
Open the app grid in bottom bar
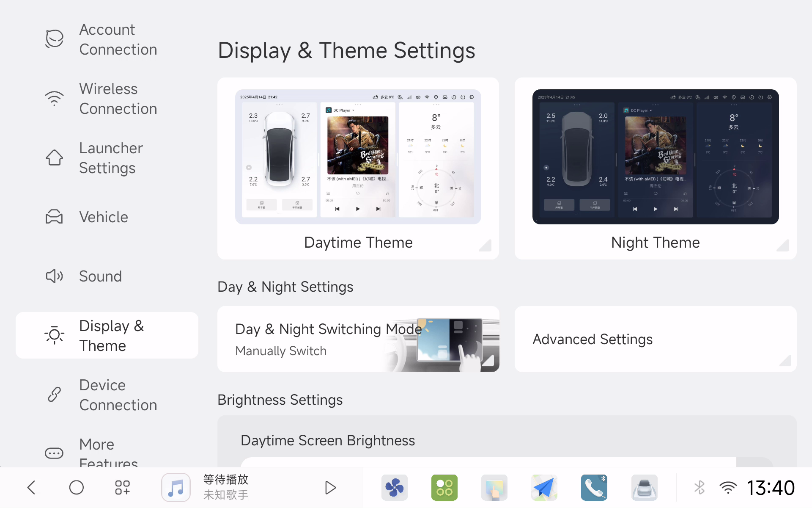(123, 488)
